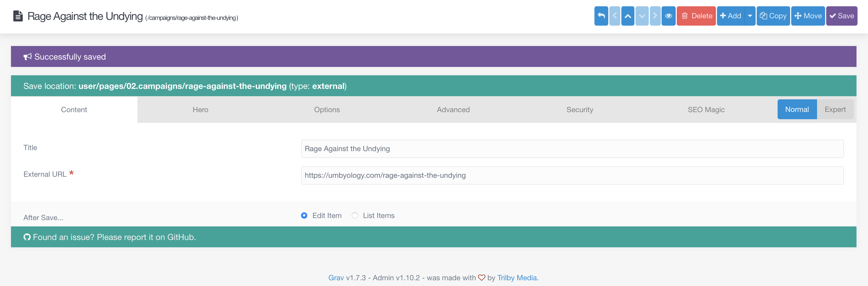868x286 pixels.
Task: Open the Grav link in footer
Action: (336, 278)
